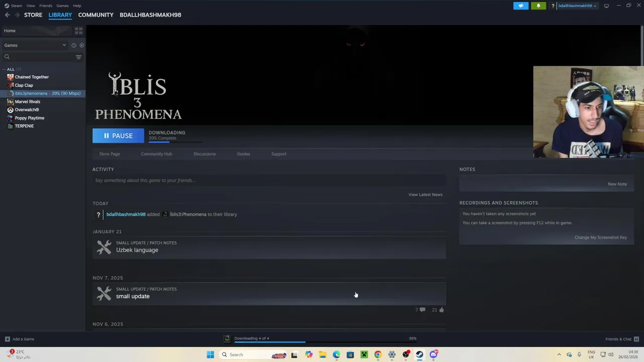The width and height of the screenshot is (644, 362).
Task: Switch to the COMMUNITY tab
Action: (x=96, y=15)
